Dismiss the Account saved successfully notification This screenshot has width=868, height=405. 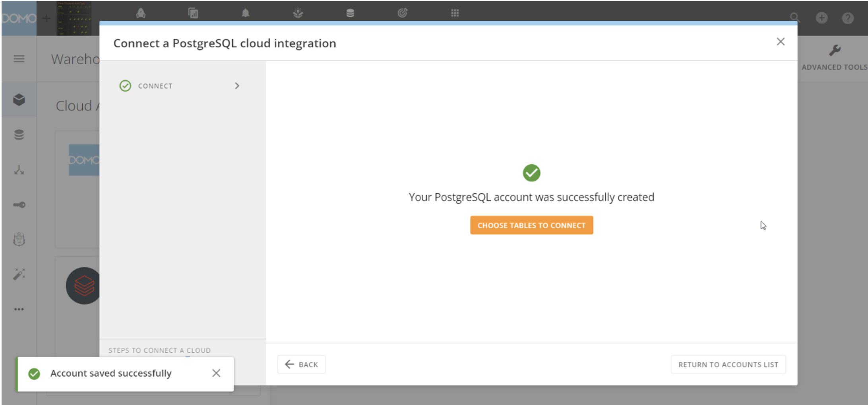point(216,373)
